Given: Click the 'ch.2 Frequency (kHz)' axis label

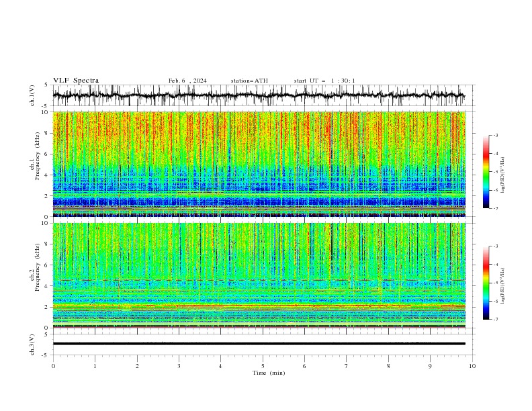Looking at the screenshot, I should [36, 267].
